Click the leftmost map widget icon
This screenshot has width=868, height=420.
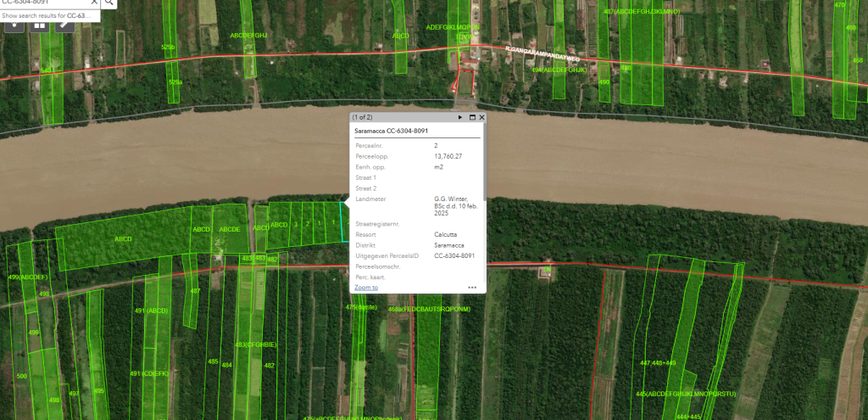(x=14, y=25)
